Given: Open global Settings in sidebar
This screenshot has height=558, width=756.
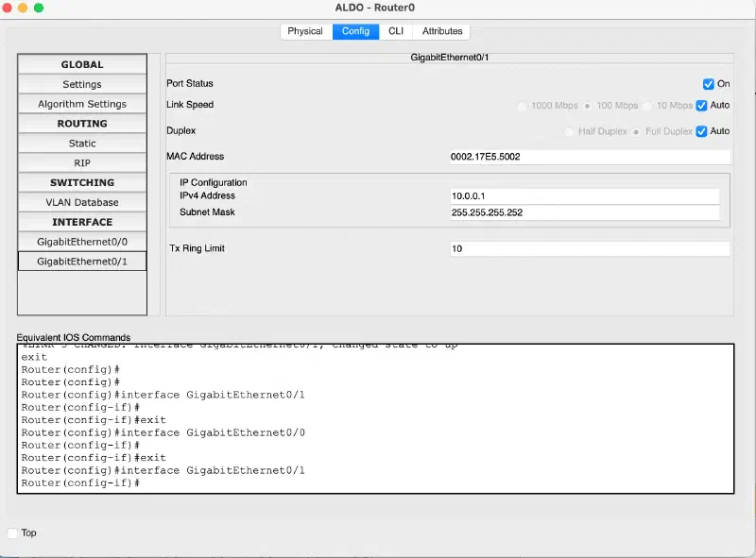Looking at the screenshot, I should point(82,84).
